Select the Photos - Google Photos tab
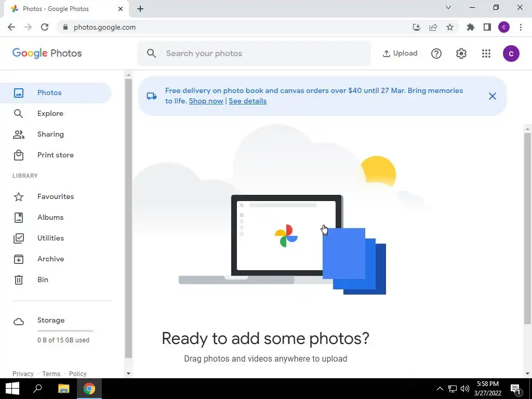This screenshot has width=532, height=399. click(66, 9)
